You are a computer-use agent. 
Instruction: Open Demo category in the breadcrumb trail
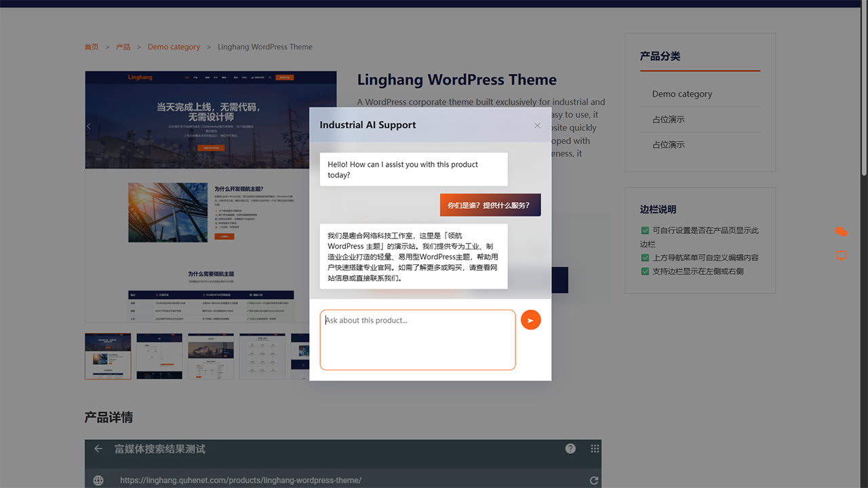[174, 47]
